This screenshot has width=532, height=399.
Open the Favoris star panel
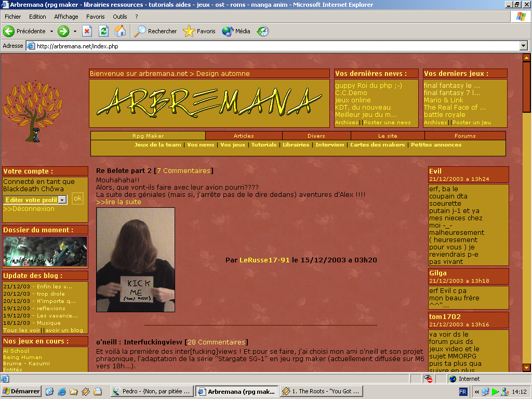199,31
